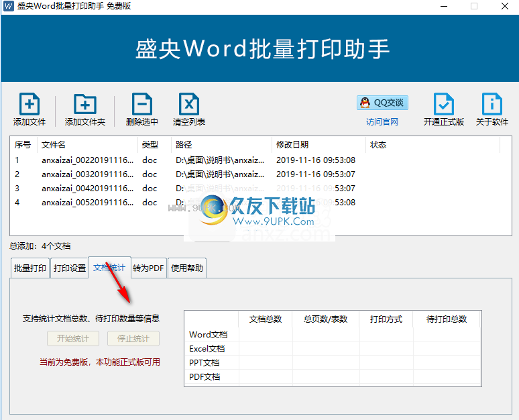Screen dimensions: 519x420
Task: Switch to the 打印设置 tab
Action: (x=70, y=268)
